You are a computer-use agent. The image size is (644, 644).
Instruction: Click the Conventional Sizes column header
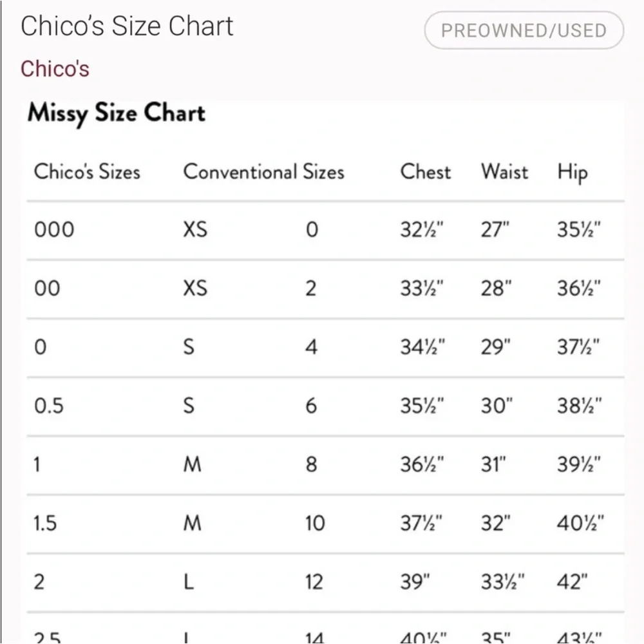(263, 172)
